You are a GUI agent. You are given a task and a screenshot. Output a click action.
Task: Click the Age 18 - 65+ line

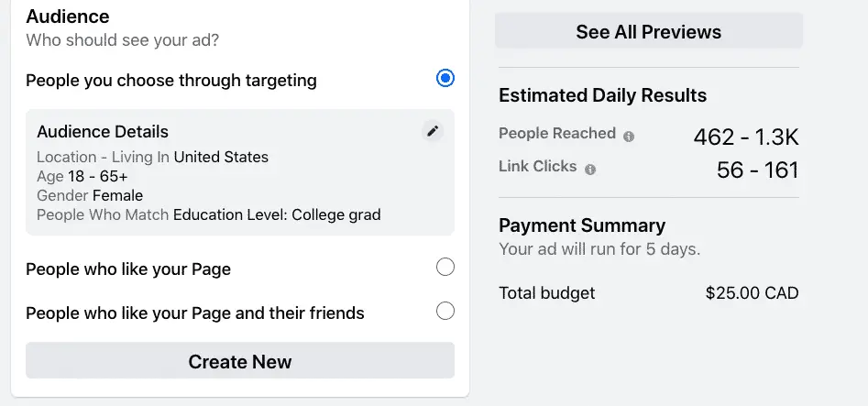click(x=82, y=176)
